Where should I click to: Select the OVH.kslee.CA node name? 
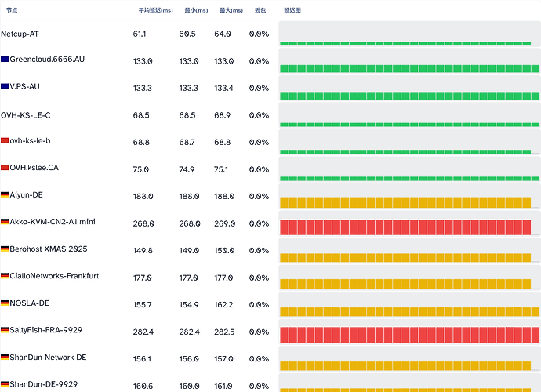coord(34,168)
